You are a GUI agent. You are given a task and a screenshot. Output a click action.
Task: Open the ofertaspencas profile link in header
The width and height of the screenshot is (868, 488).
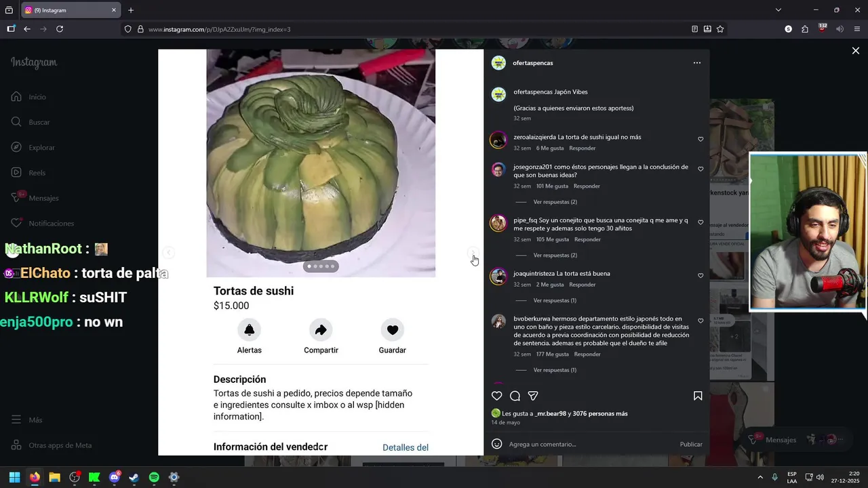(533, 63)
